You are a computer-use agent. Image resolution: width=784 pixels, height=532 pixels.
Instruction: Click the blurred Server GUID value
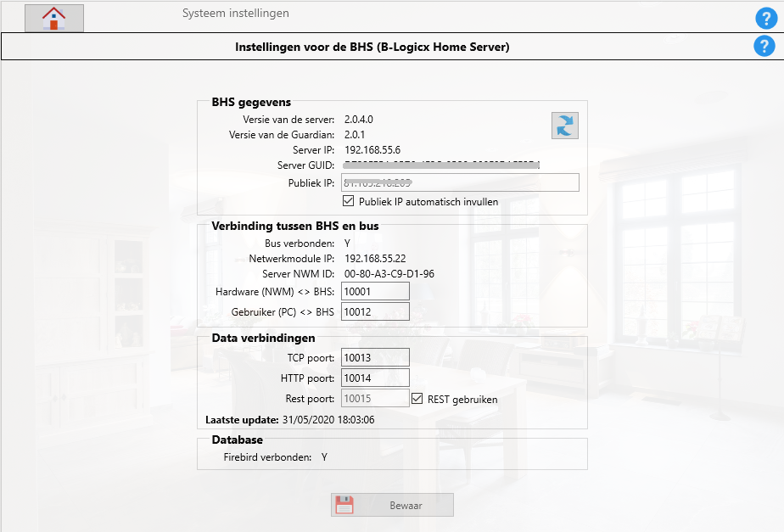tap(441, 165)
